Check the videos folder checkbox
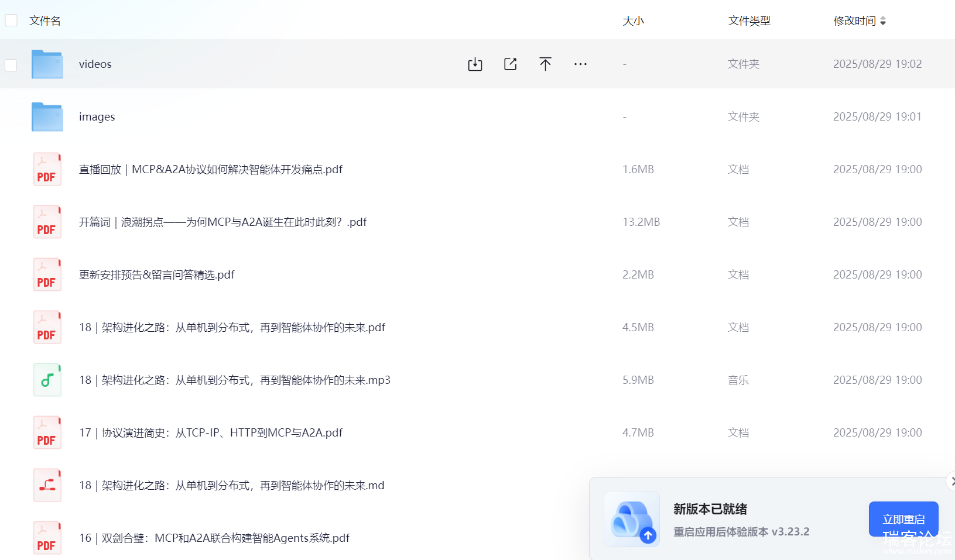955x560 pixels. click(x=11, y=64)
